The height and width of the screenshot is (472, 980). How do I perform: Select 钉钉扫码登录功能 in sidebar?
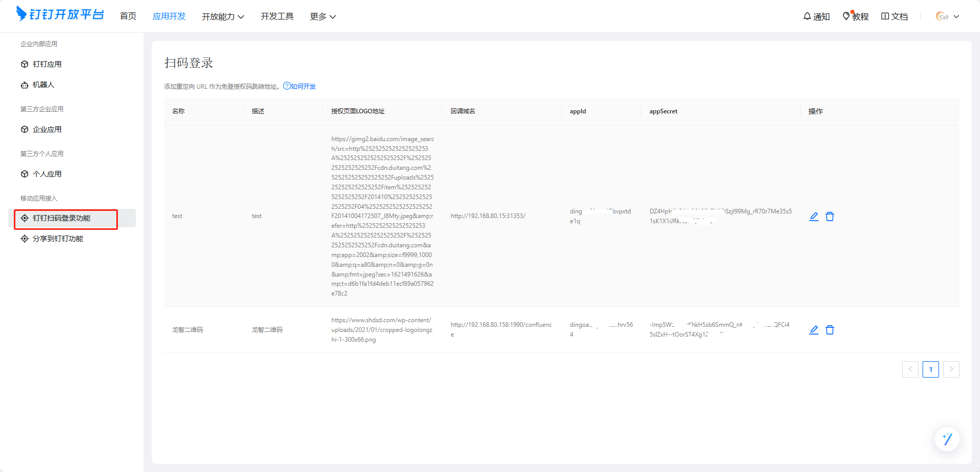coord(62,218)
